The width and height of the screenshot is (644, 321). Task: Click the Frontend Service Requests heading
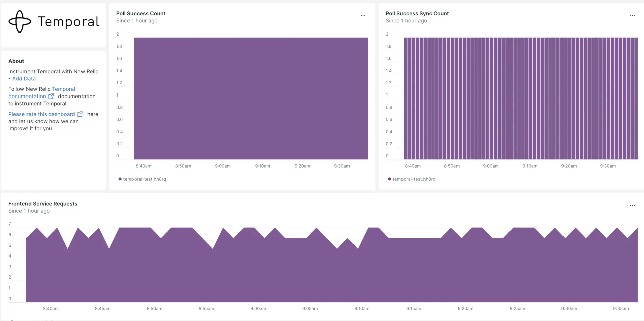[43, 204]
